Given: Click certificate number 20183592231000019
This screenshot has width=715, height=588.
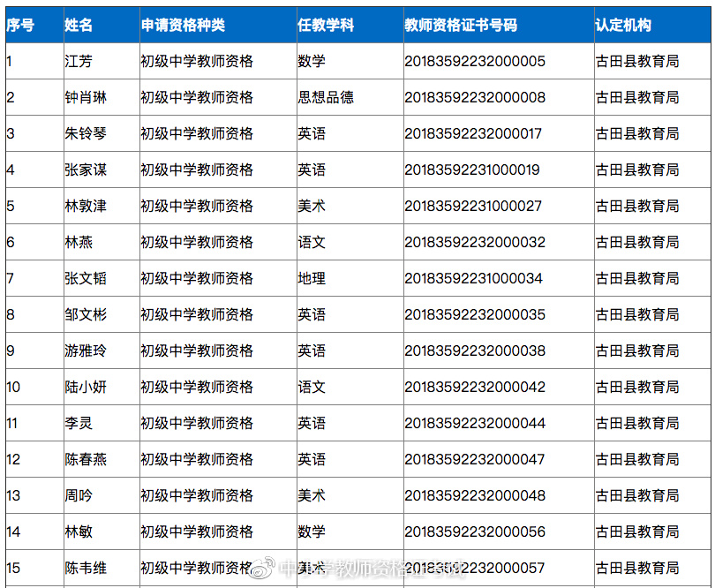Looking at the screenshot, I should pyautogui.click(x=472, y=170).
